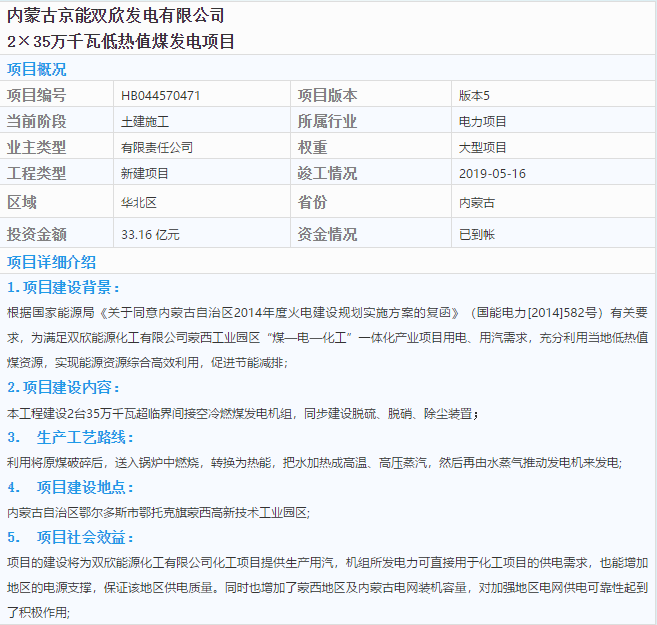Click the investment amount 33.16 亿元

[150, 235]
